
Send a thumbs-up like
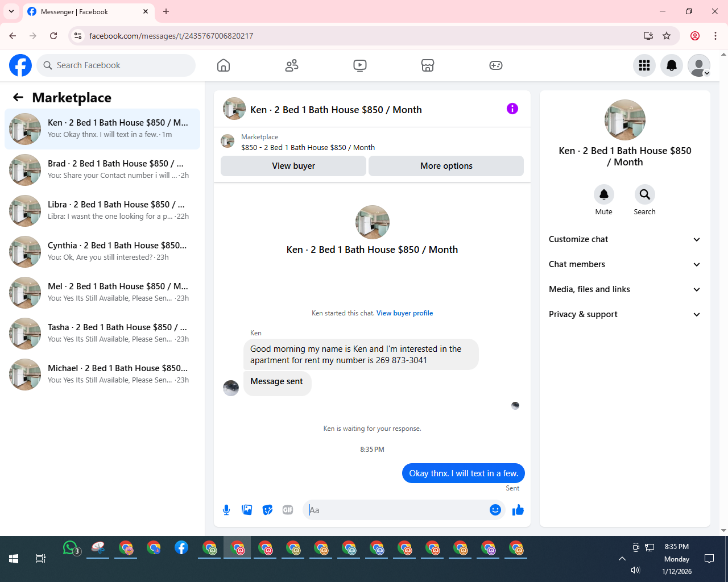point(518,510)
